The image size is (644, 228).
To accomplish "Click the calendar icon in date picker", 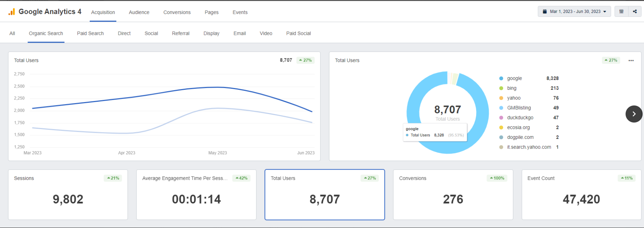I will pyautogui.click(x=545, y=11).
